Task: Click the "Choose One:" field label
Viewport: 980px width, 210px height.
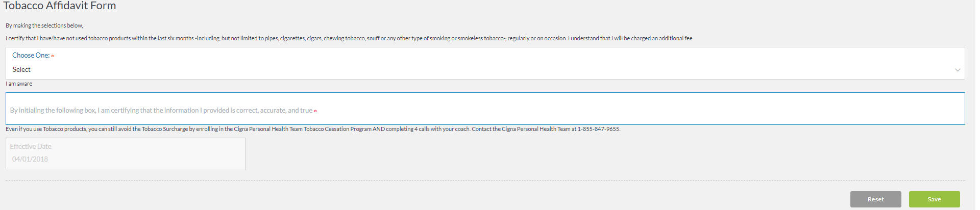Action: point(31,55)
